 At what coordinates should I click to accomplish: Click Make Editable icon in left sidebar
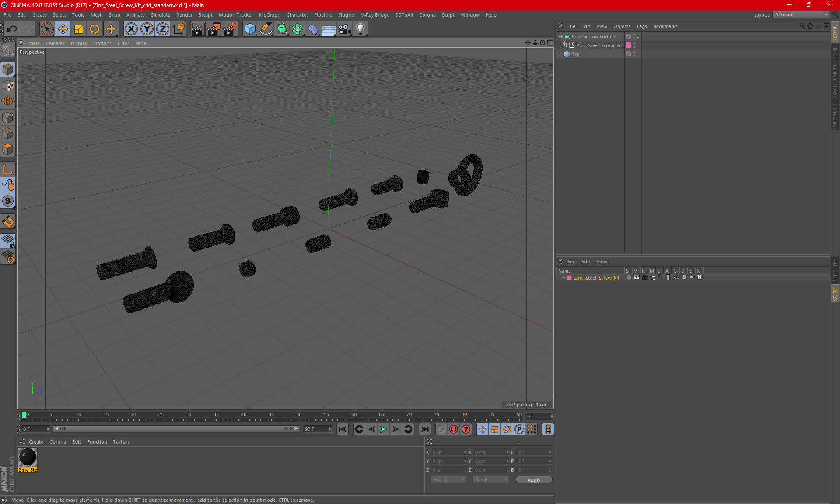click(x=8, y=50)
